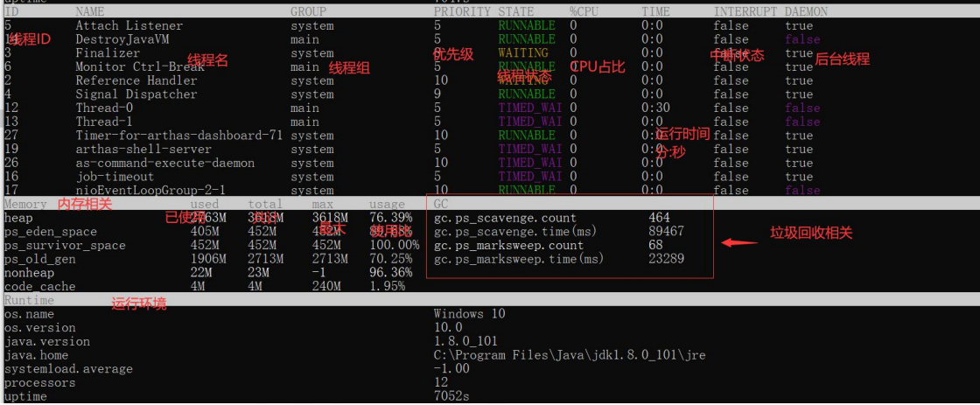
Task: Select the "java.version" runtime key
Action: click(x=47, y=342)
